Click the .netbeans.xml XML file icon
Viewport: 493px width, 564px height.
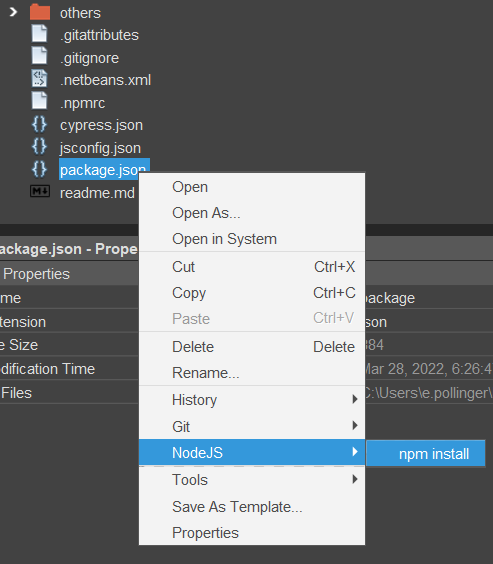pos(39,78)
